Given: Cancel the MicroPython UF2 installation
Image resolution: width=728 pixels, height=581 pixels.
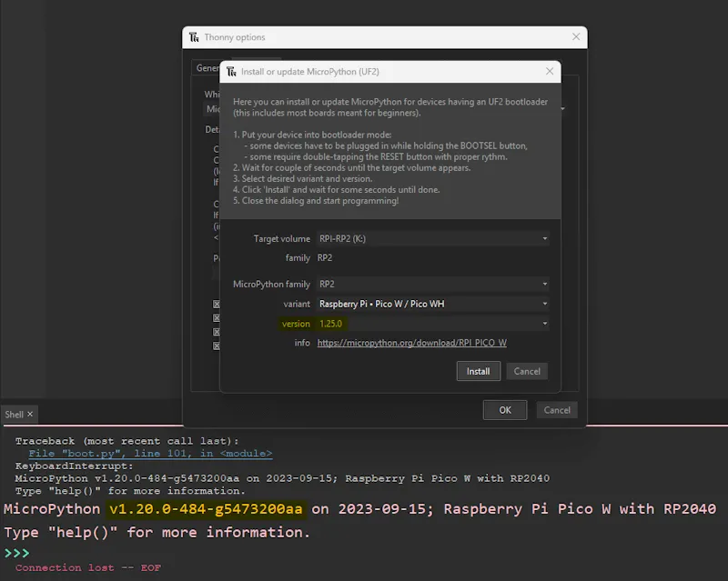Looking at the screenshot, I should [525, 371].
